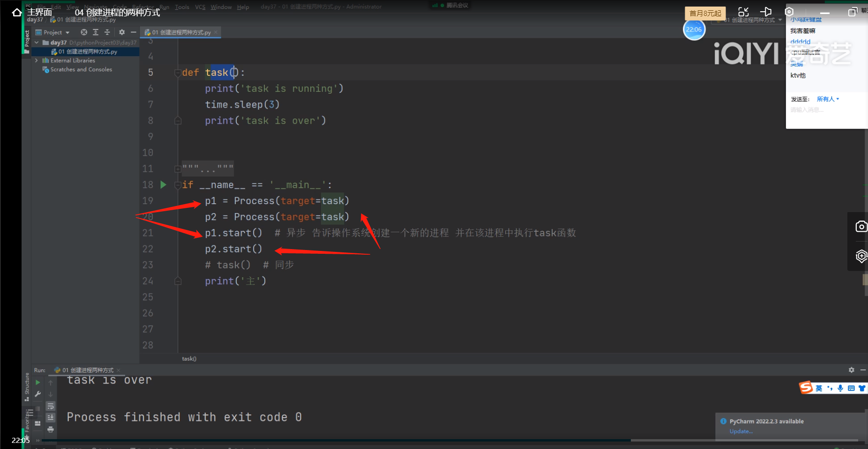
Task: Expand the folded docstring on line 11
Action: coord(178,169)
